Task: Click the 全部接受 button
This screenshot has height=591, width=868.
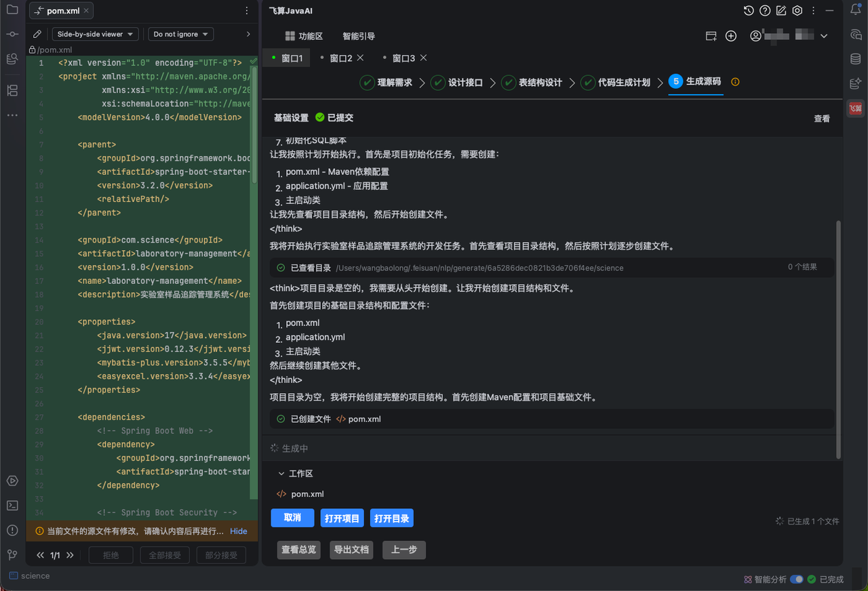Action: click(165, 555)
